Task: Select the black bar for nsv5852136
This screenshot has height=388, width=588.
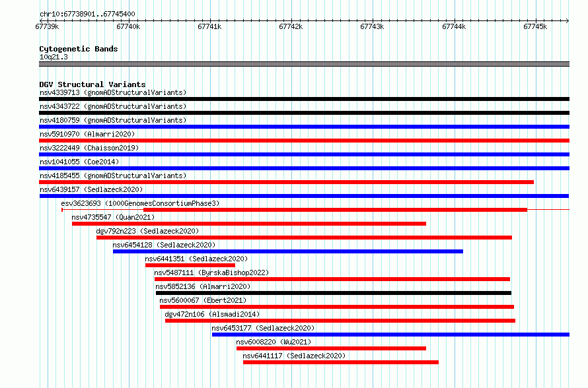Action: 334,293
